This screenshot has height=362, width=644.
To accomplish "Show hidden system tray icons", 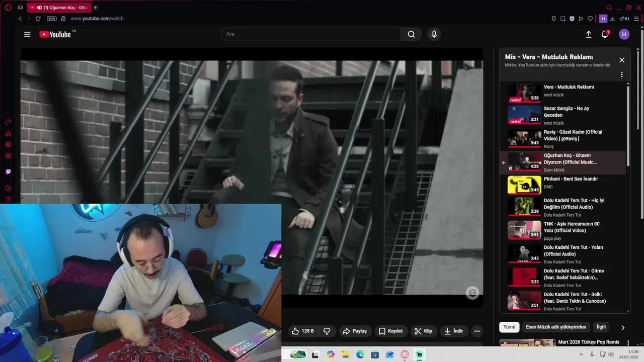I will 582,354.
